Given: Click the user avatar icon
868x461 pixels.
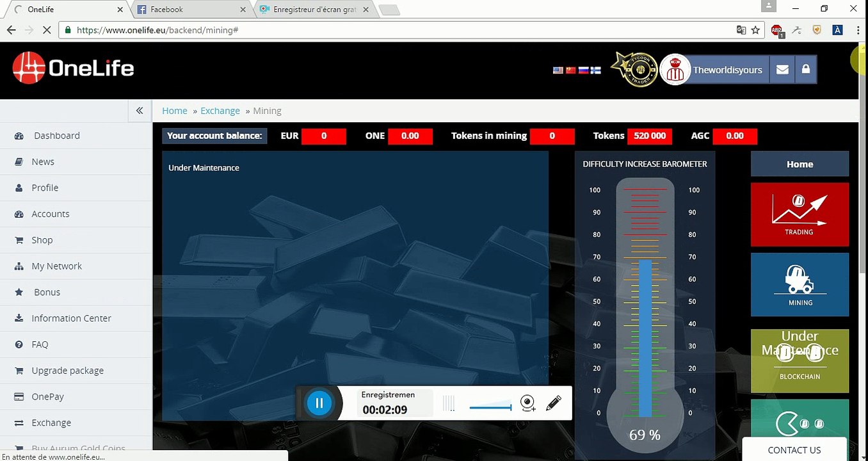Looking at the screenshot, I should [x=675, y=70].
